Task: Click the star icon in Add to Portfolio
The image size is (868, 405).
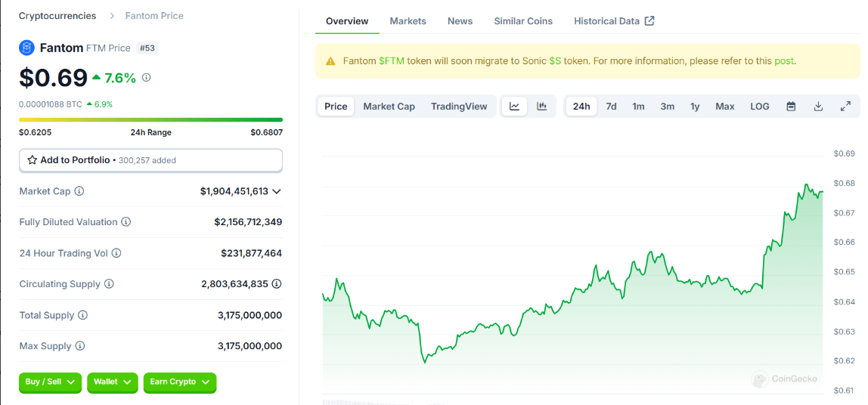Action: [32, 160]
